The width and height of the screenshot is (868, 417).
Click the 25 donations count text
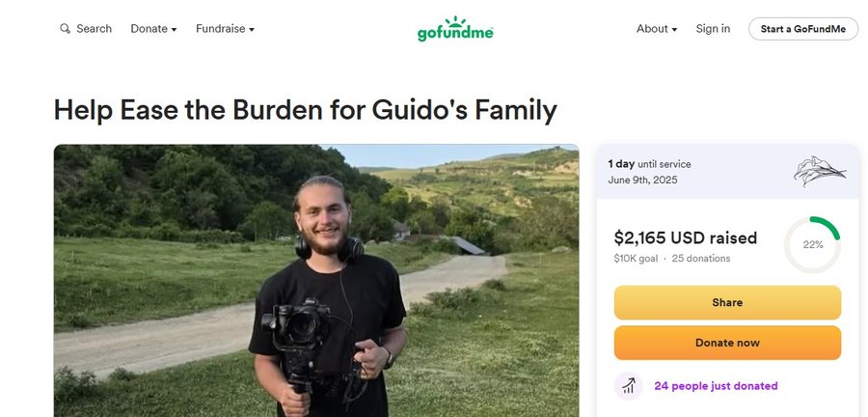[701, 259]
